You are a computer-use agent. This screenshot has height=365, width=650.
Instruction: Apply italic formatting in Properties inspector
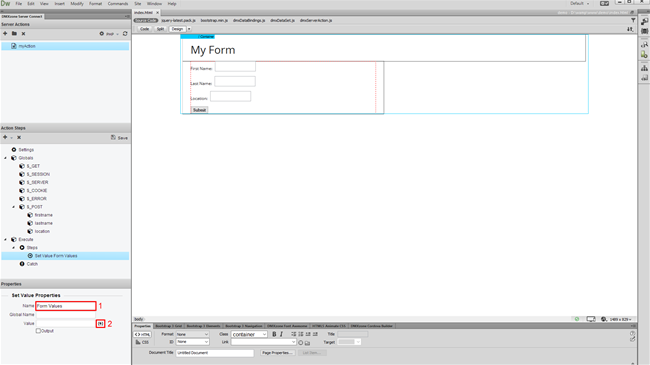(x=281, y=334)
